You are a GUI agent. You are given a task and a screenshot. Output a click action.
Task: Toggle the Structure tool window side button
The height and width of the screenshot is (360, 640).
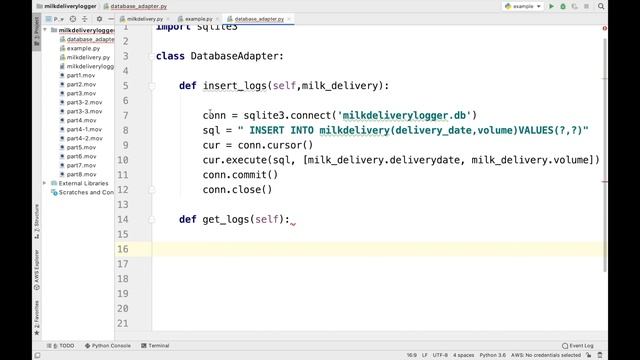click(37, 221)
